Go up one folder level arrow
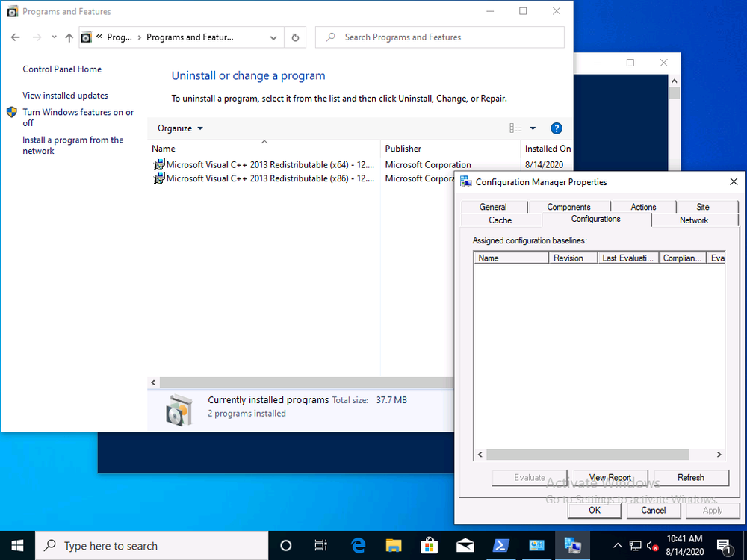The width and height of the screenshot is (747, 560). [69, 37]
